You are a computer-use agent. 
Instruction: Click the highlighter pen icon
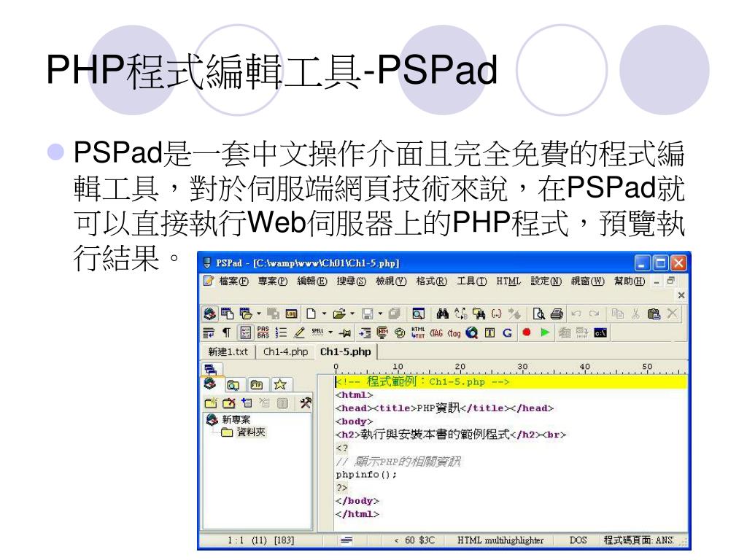point(299,332)
